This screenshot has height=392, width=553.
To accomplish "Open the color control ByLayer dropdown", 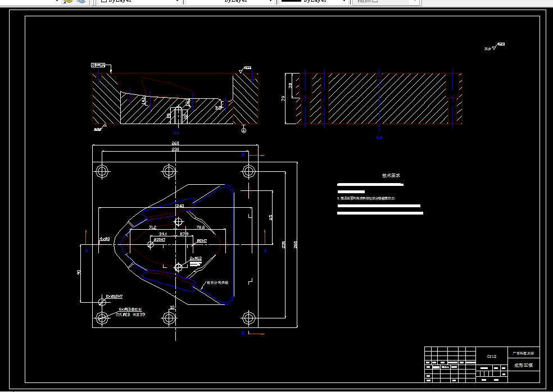I will tap(140, 2).
